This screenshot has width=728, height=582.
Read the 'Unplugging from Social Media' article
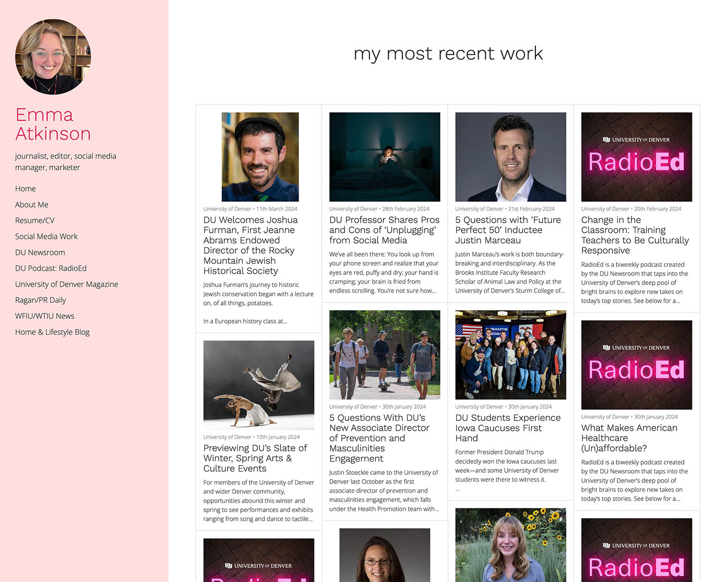[384, 230]
